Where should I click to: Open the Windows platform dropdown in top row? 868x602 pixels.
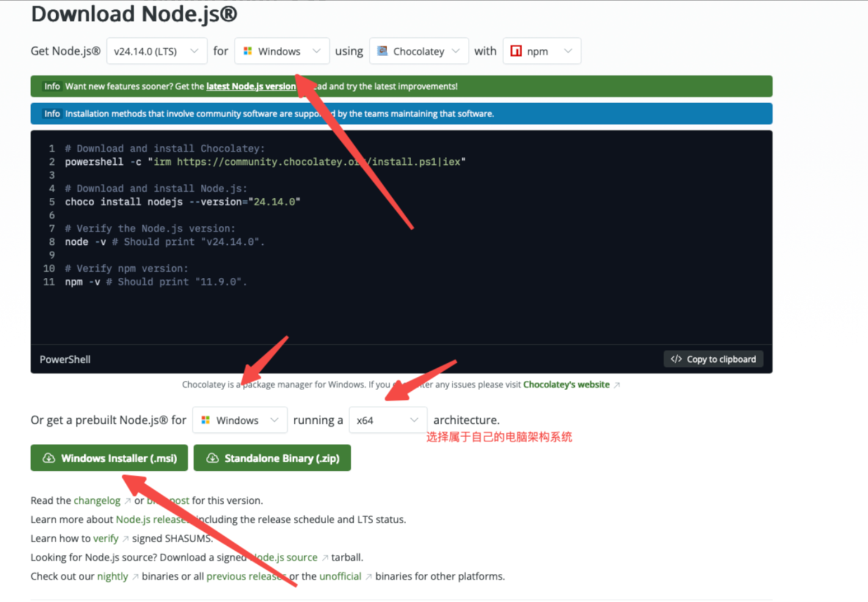pos(282,51)
